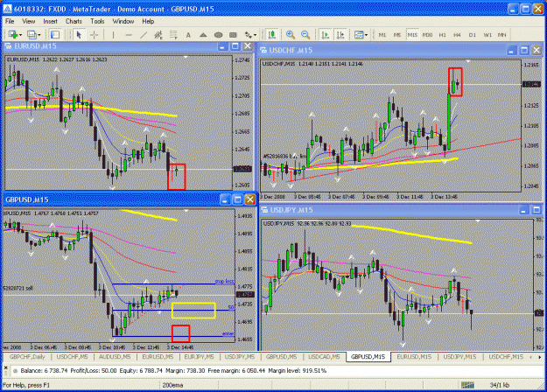Click the Balance summary line in Terminal
The width and height of the screenshot is (547, 392).
click(173, 371)
